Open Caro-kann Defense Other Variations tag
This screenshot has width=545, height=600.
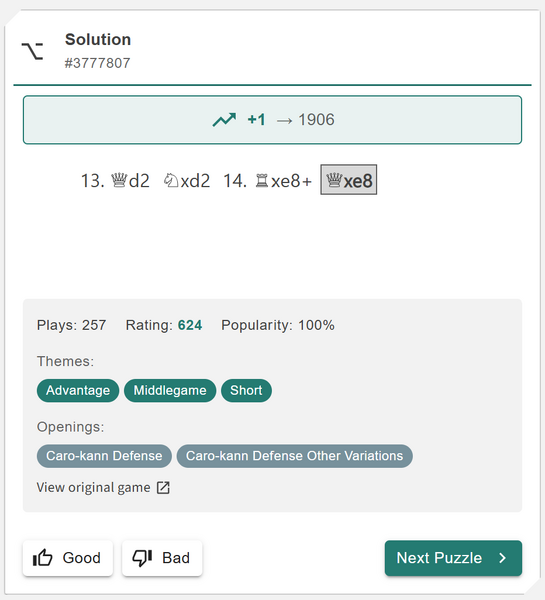pos(294,456)
